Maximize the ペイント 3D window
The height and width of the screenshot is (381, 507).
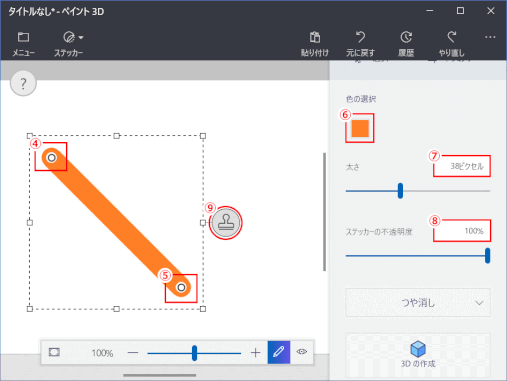tap(460, 11)
